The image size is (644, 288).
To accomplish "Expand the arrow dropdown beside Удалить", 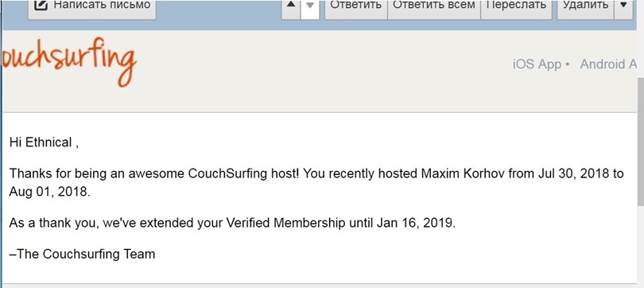I will point(623,6).
